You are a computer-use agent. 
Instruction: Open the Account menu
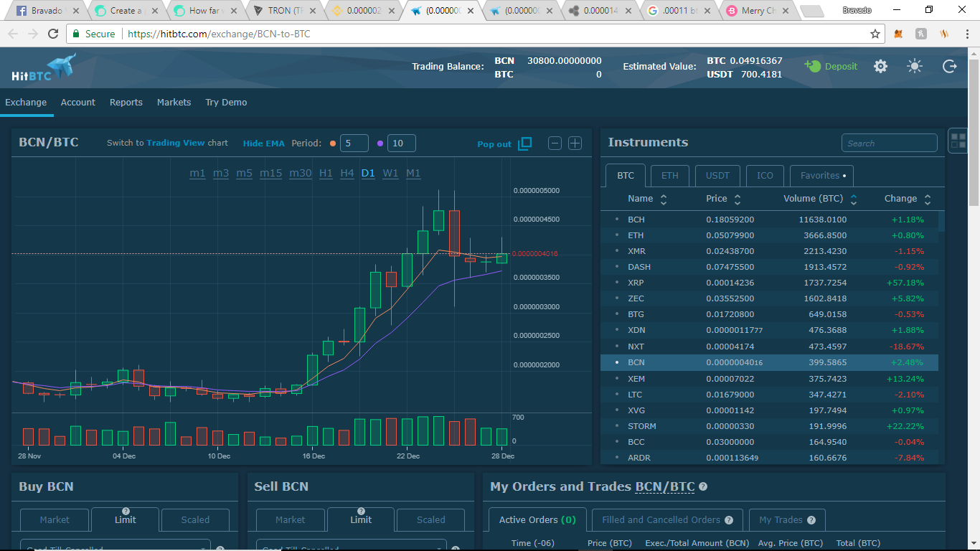point(78,103)
